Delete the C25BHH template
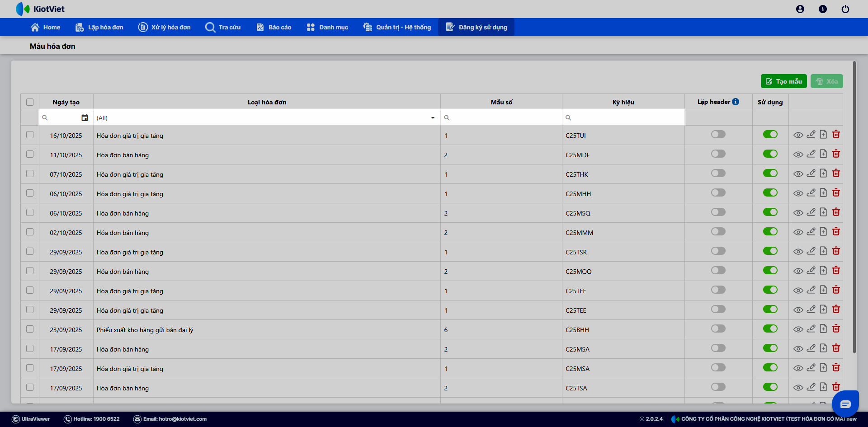The width and height of the screenshot is (868, 427). point(836,328)
